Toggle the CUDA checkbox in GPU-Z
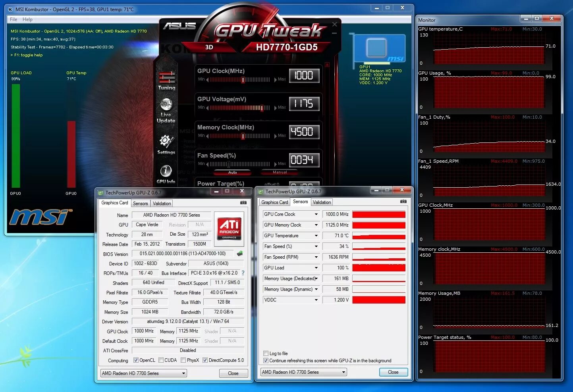This screenshot has width=573, height=392. (x=161, y=360)
